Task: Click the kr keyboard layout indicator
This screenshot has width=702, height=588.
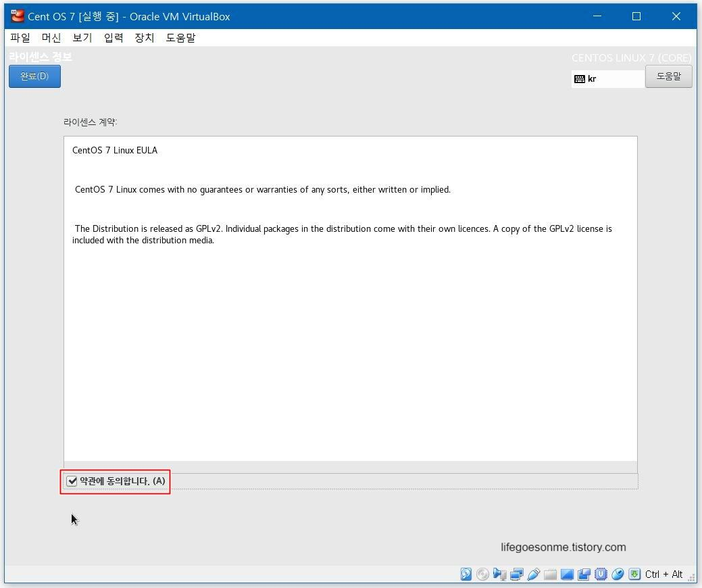Action: pyautogui.click(x=608, y=79)
